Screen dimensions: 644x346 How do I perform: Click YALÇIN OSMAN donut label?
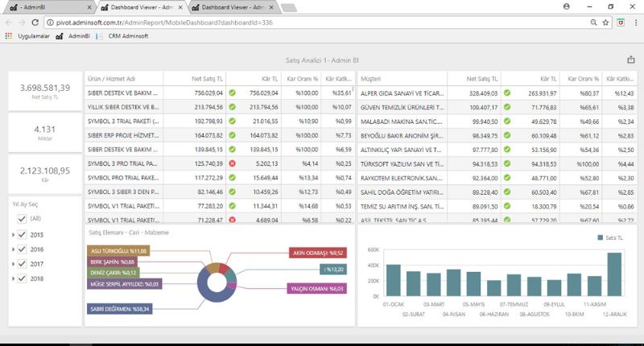[x=316, y=289]
